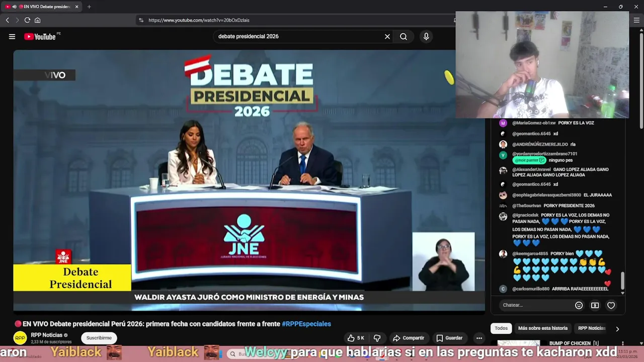Open the RPP Noticias channel name
This screenshot has height=362, width=644.
click(46, 335)
